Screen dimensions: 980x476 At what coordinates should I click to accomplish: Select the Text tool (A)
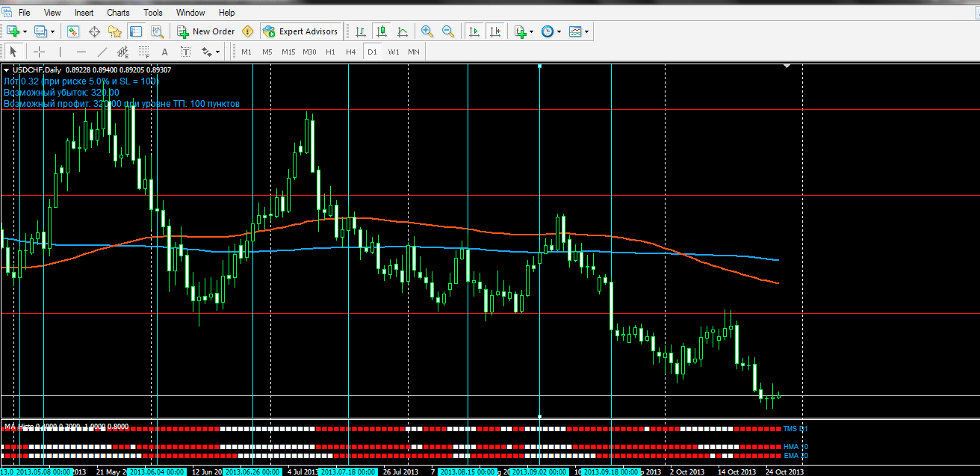tap(165, 52)
